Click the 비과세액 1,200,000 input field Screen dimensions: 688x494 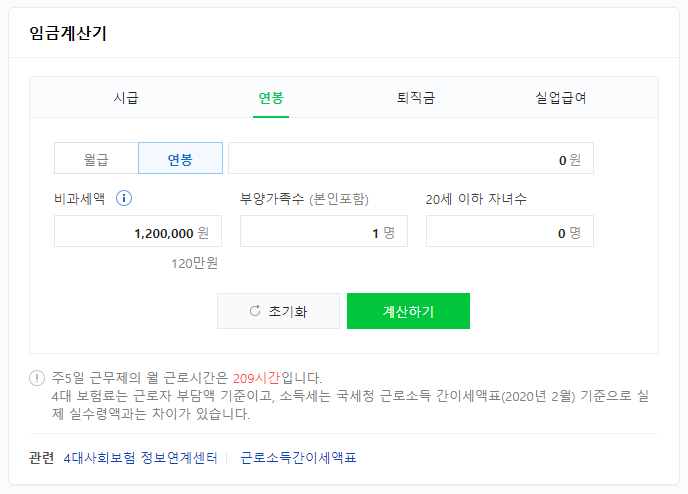138,231
